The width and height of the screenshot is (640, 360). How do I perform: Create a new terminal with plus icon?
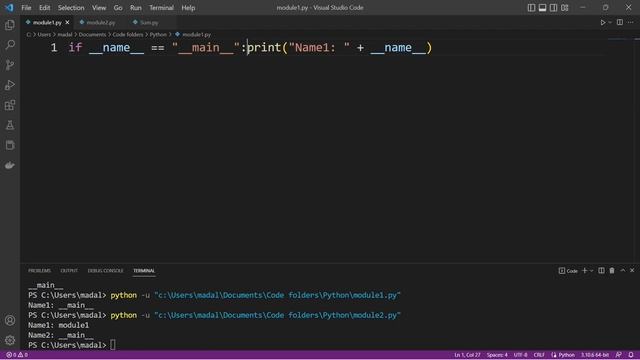pos(584,271)
